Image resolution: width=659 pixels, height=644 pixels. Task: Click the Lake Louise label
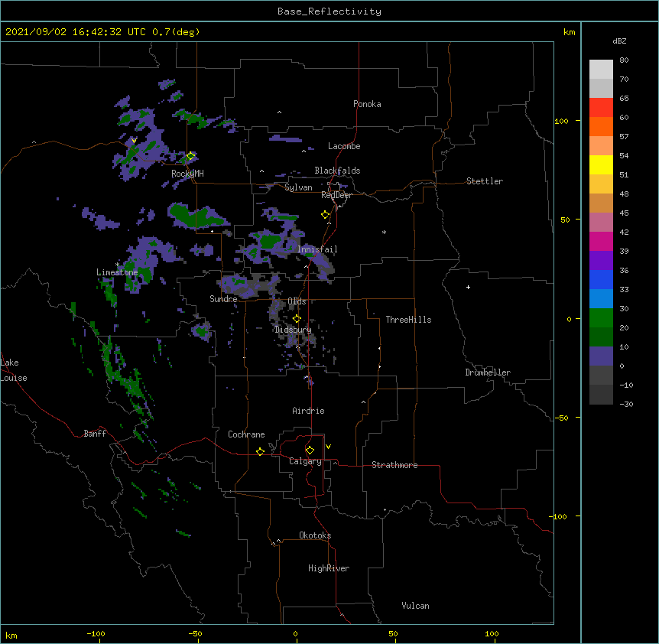coord(12,370)
